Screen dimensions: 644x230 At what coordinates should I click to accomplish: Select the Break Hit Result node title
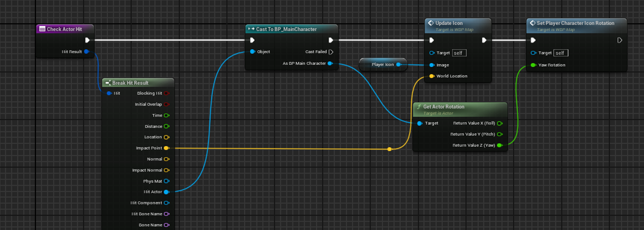[x=130, y=83]
